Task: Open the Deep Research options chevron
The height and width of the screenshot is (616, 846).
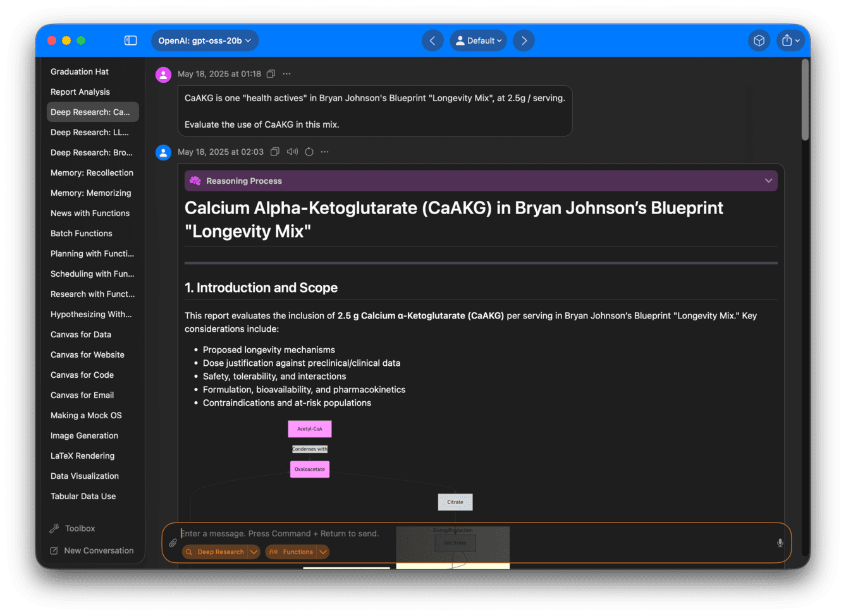Action: (x=254, y=552)
